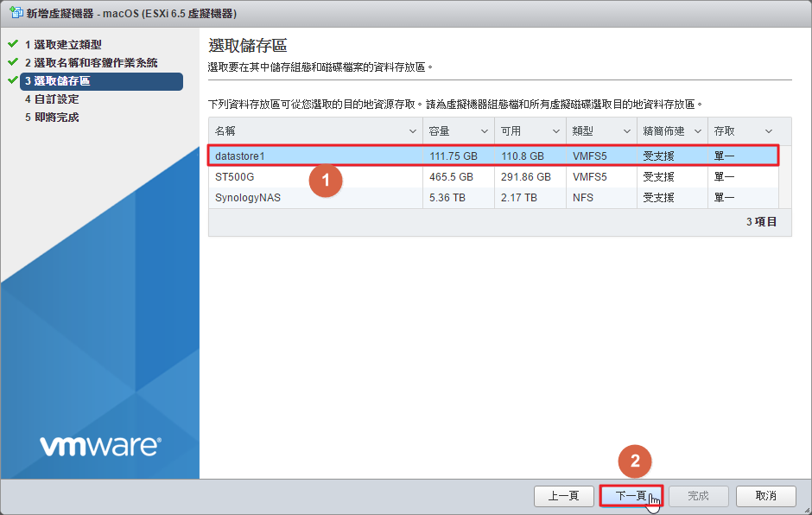The image size is (812, 515).
Task: Go to step 1 選取建立類型
Action: (x=63, y=45)
